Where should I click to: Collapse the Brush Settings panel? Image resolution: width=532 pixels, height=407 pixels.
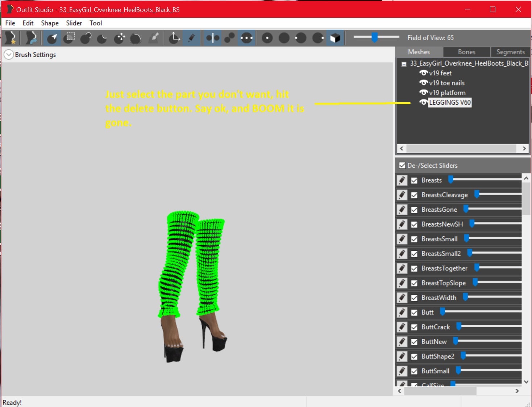pos(8,54)
